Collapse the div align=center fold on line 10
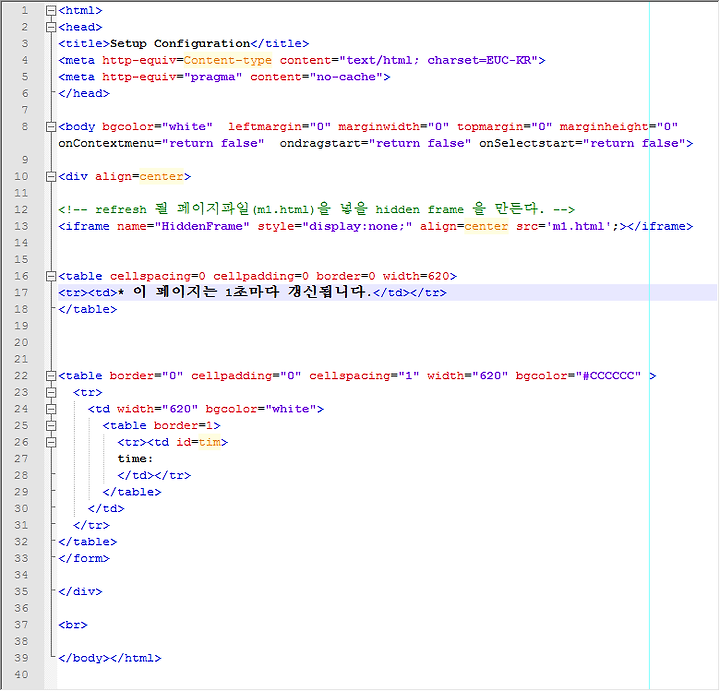Image resolution: width=720 pixels, height=691 pixels. pyautogui.click(x=51, y=176)
